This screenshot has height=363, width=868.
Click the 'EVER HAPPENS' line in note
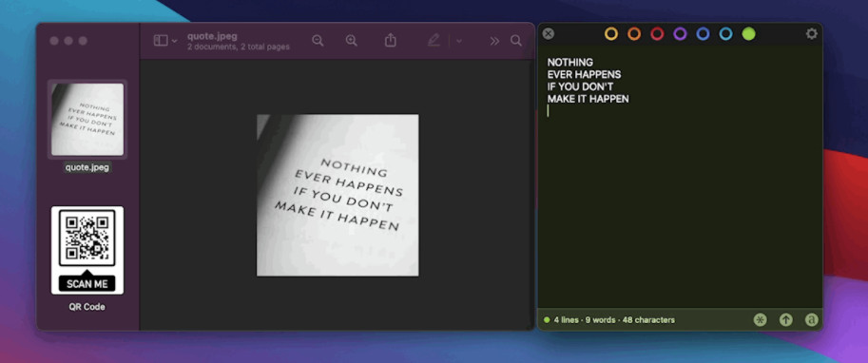coord(584,75)
